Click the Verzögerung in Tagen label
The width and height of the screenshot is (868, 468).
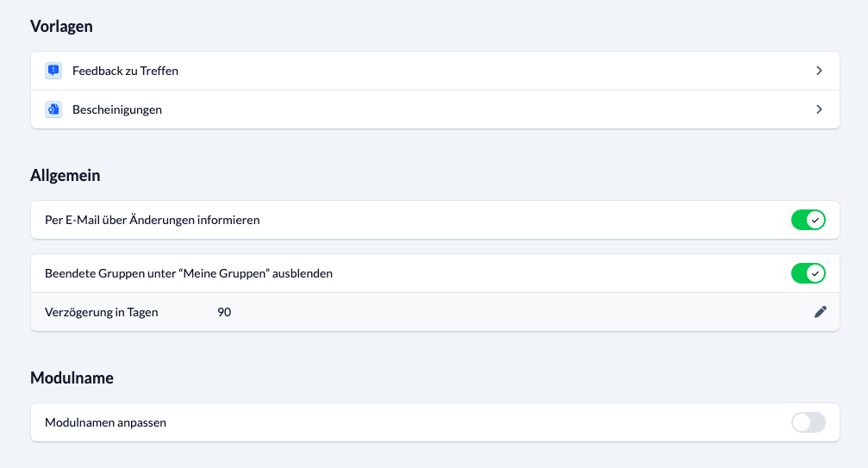pos(101,312)
